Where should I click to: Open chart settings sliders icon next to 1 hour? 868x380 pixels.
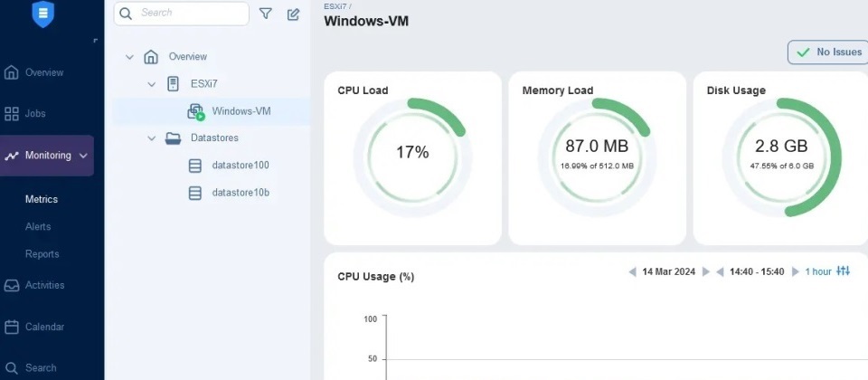click(x=843, y=271)
